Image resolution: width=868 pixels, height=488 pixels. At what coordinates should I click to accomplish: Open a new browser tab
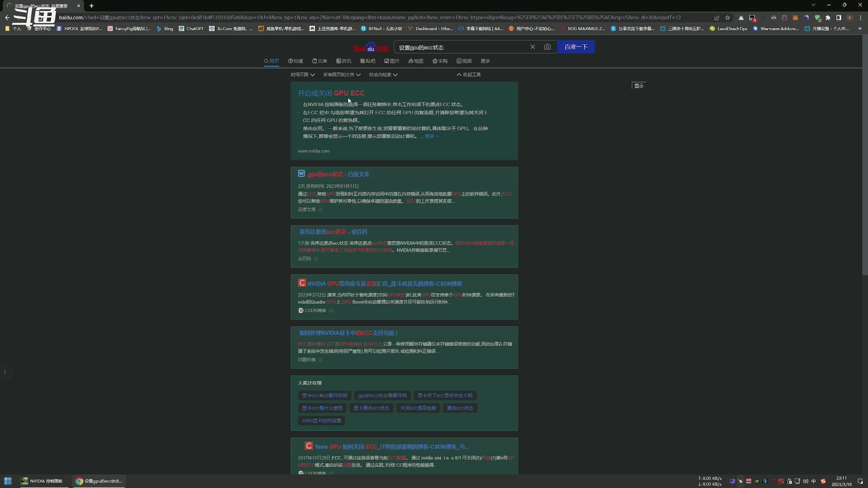point(91,6)
